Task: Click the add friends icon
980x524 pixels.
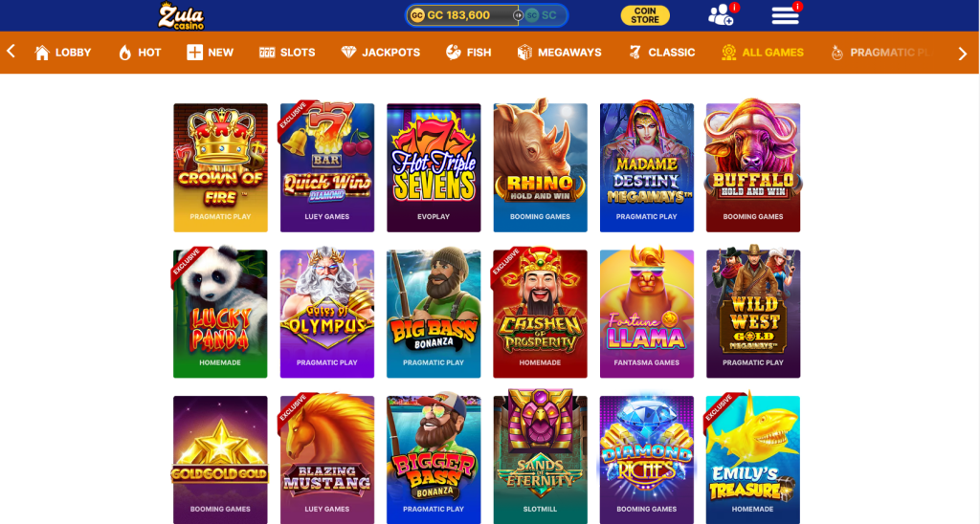Action: (x=721, y=15)
